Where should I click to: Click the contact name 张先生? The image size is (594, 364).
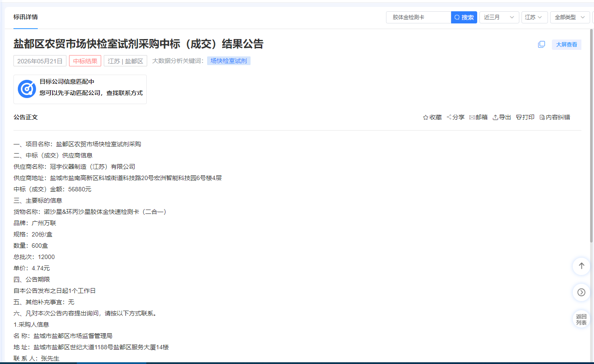point(50,358)
